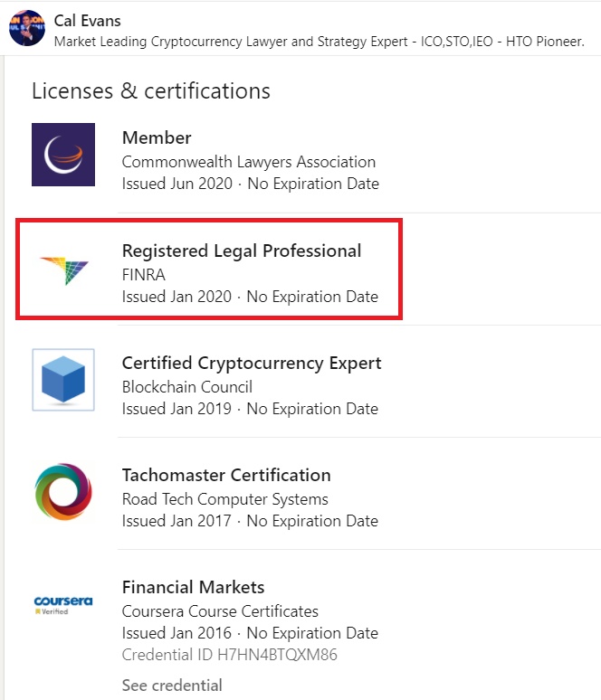Click the Market Leading Cryptocurrency Lawyer headline
Screen dimensions: 601x700
point(319,42)
